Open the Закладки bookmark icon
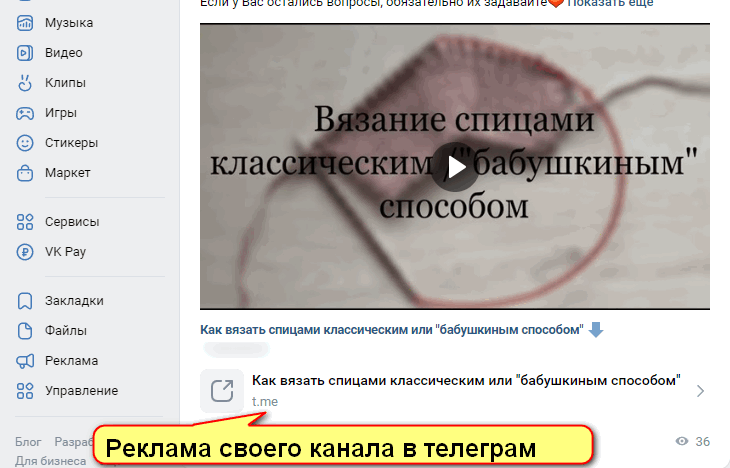This screenshot has width=730, height=468. point(25,301)
